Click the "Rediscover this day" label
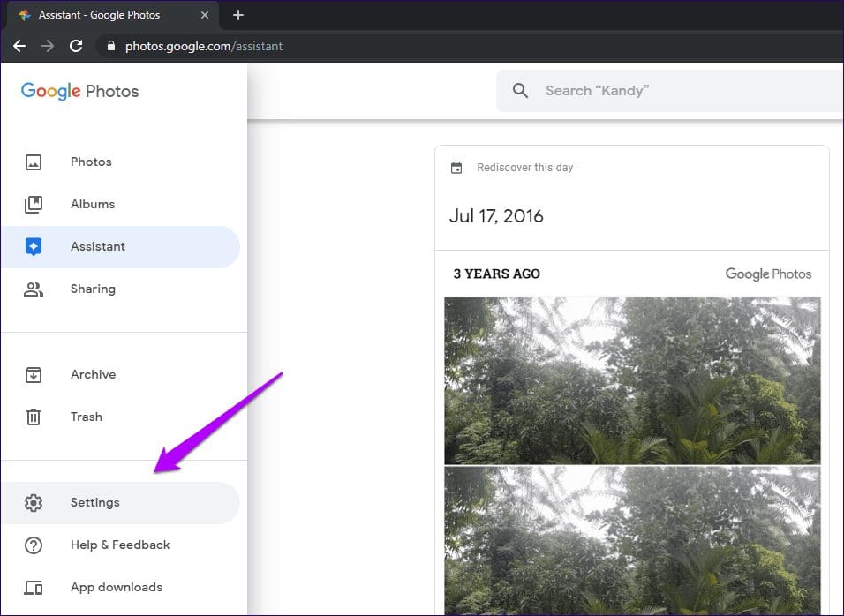Viewport: 844px width, 616px height. (x=524, y=168)
